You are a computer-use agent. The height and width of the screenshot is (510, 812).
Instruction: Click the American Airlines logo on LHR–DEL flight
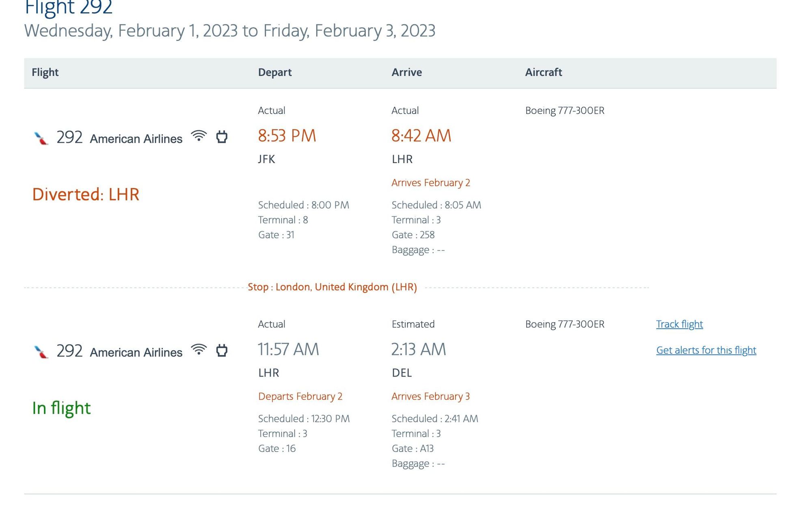tap(41, 352)
